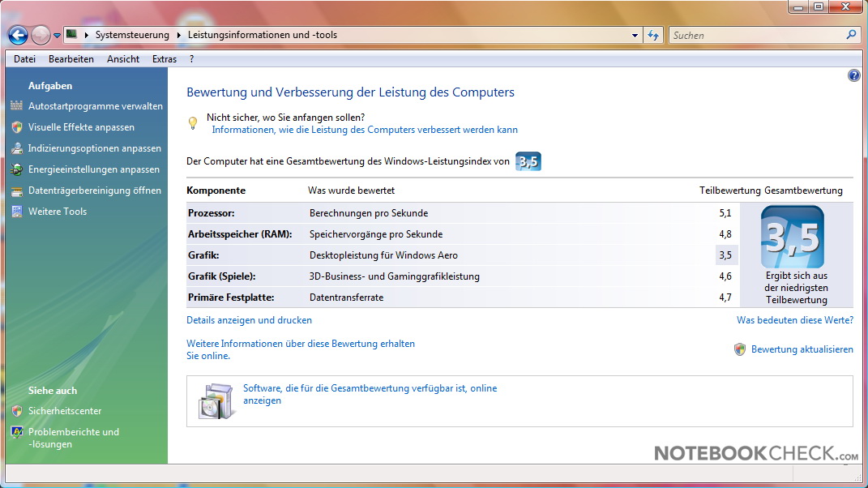The height and width of the screenshot is (488, 868).
Task: Select Systemsteuerung in the address path
Action: [132, 35]
